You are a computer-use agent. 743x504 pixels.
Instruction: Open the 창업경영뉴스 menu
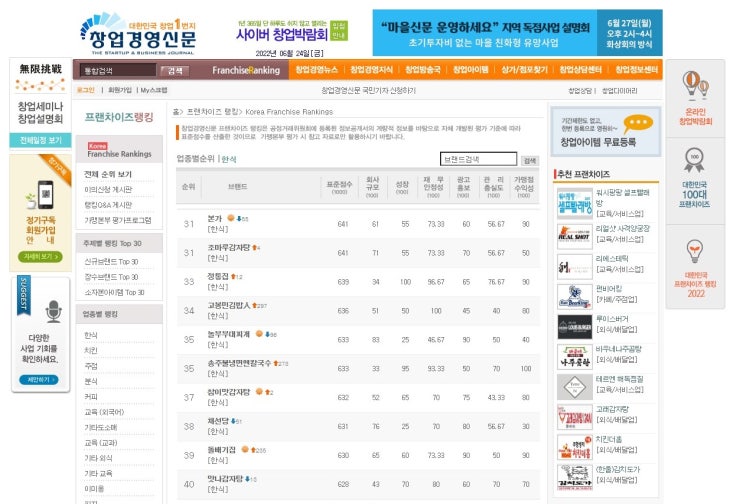(x=317, y=70)
